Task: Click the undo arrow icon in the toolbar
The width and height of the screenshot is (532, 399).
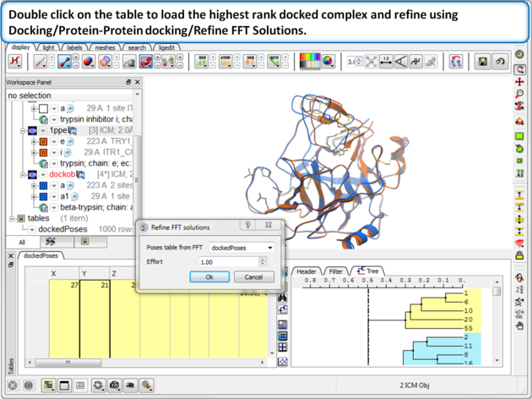Action: click(500, 62)
